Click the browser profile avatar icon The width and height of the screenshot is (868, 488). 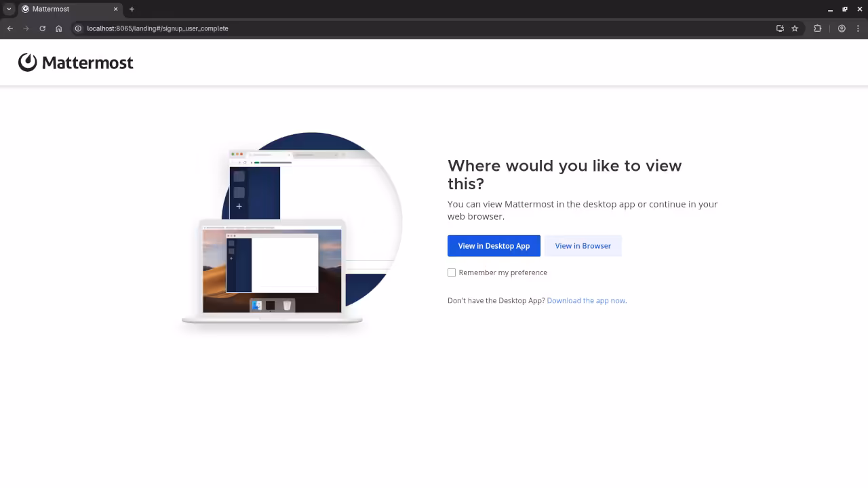[842, 28]
